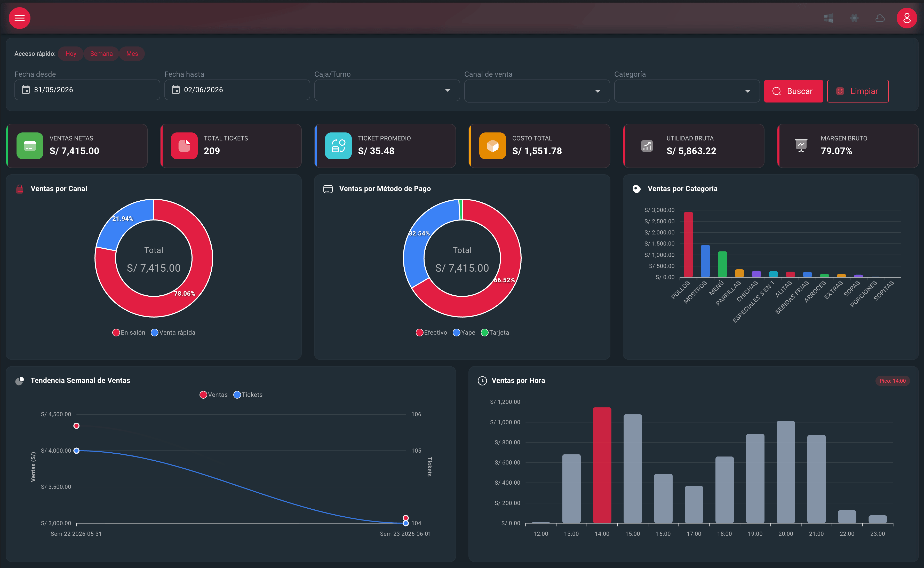
Task: Select the Semana quick access filter
Action: tap(101, 54)
